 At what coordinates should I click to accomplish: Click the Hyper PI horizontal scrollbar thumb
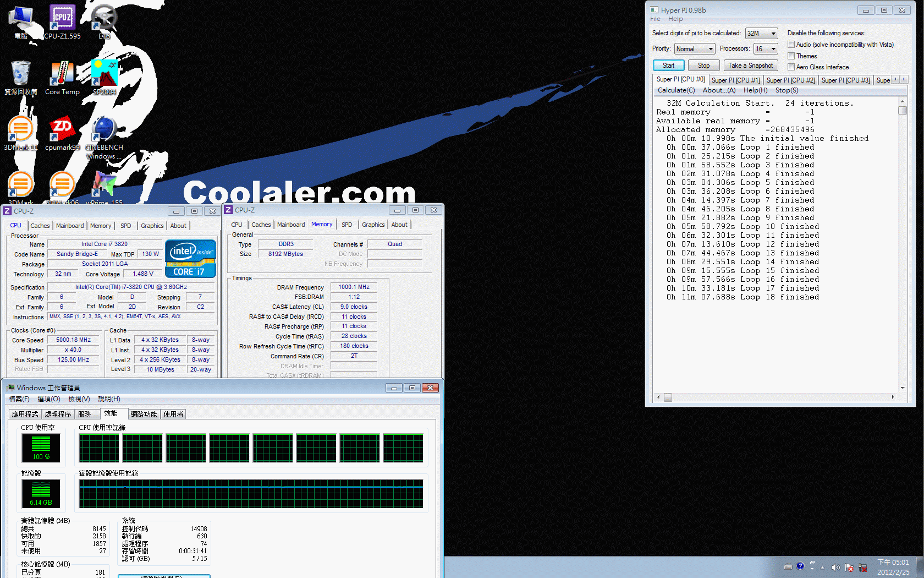coord(668,397)
